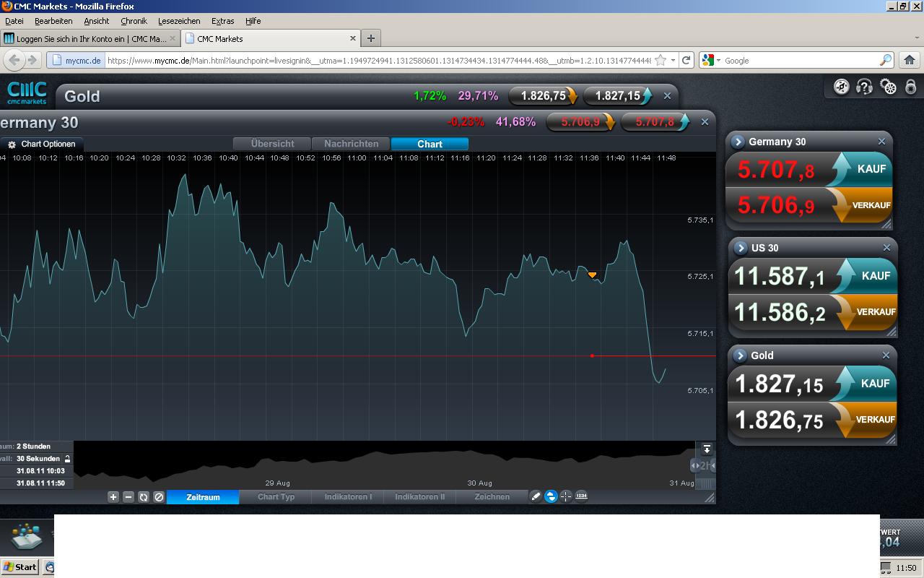Open a new Firefox tab
Viewport: 924px width, 578px height.
370,38
